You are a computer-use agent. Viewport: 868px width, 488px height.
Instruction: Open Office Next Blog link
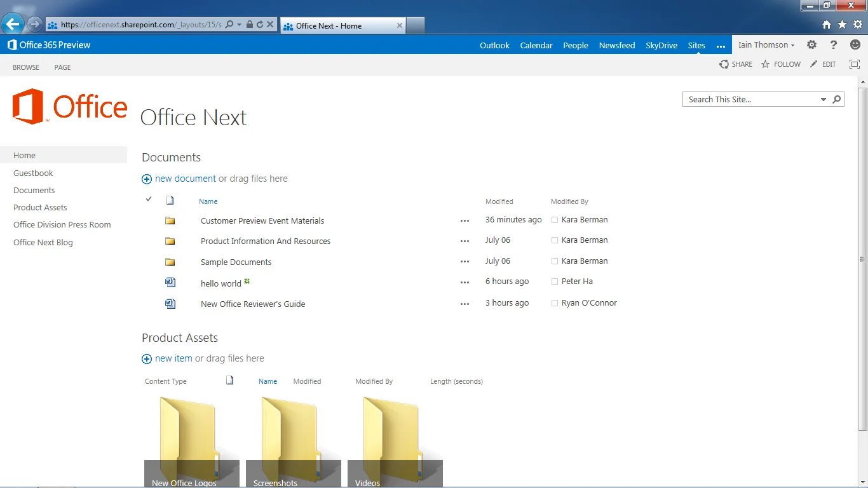pyautogui.click(x=43, y=242)
